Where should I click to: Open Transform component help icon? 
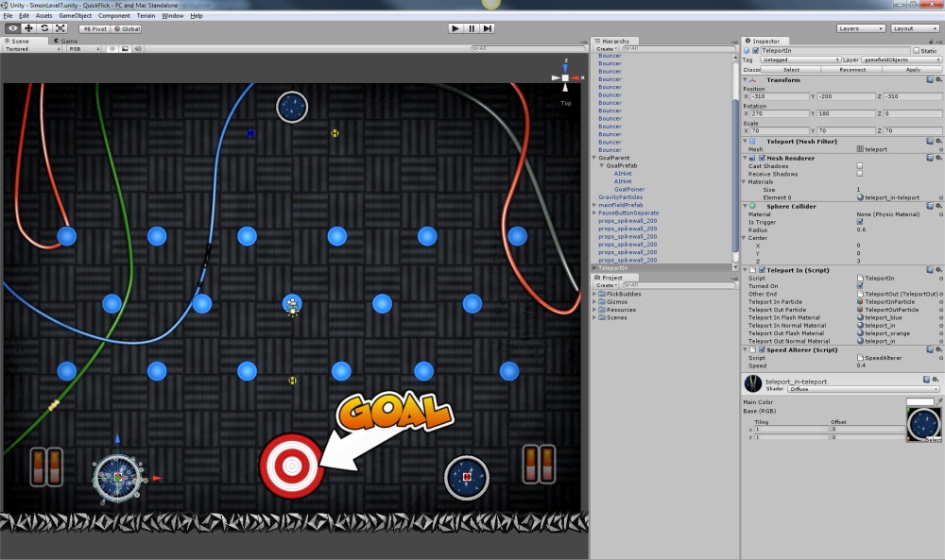tap(930, 79)
